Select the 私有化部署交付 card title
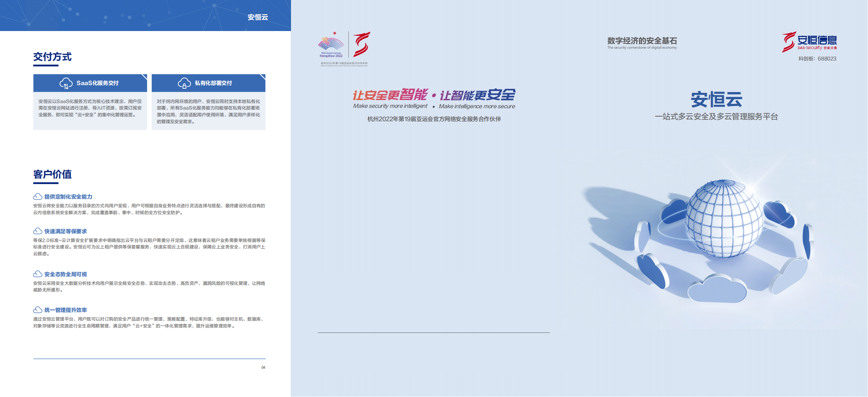This screenshot has height=397, width=868. (213, 83)
